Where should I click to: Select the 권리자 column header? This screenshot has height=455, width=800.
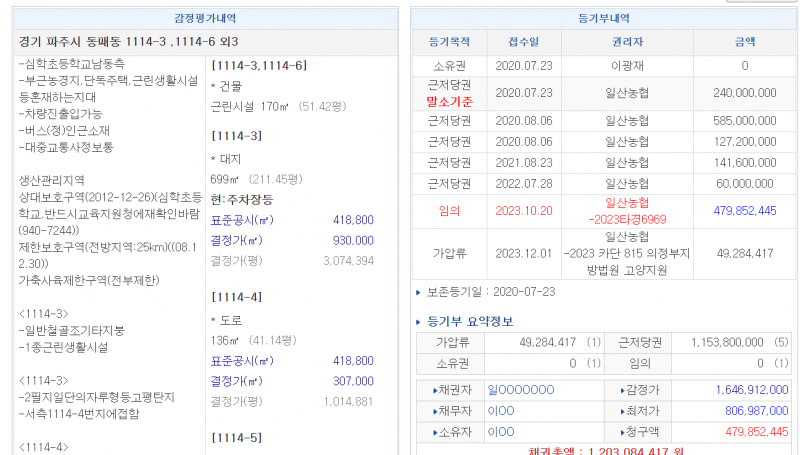click(x=627, y=42)
